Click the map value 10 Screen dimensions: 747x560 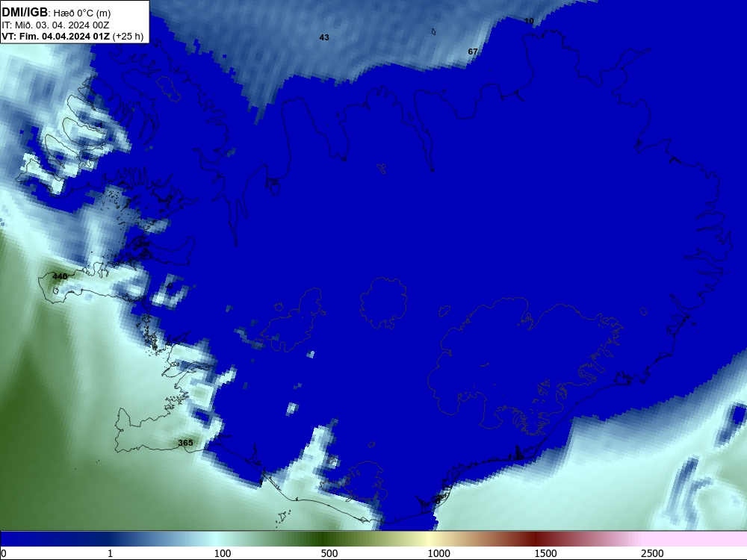(529, 21)
